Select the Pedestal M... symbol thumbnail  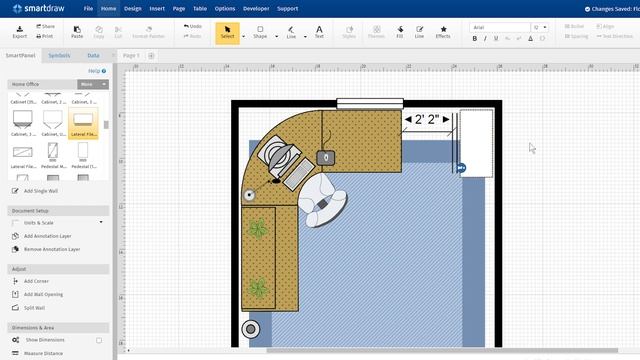53,155
